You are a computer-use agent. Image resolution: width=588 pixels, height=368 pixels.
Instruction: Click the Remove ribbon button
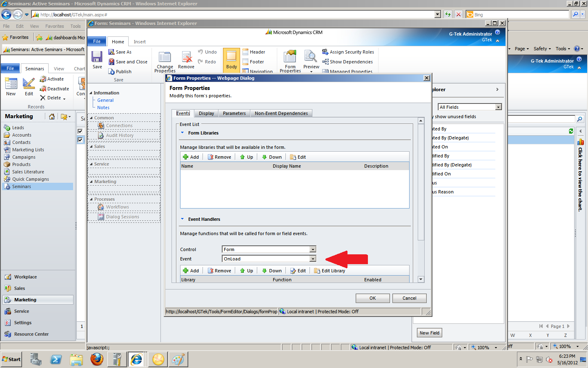click(186, 60)
